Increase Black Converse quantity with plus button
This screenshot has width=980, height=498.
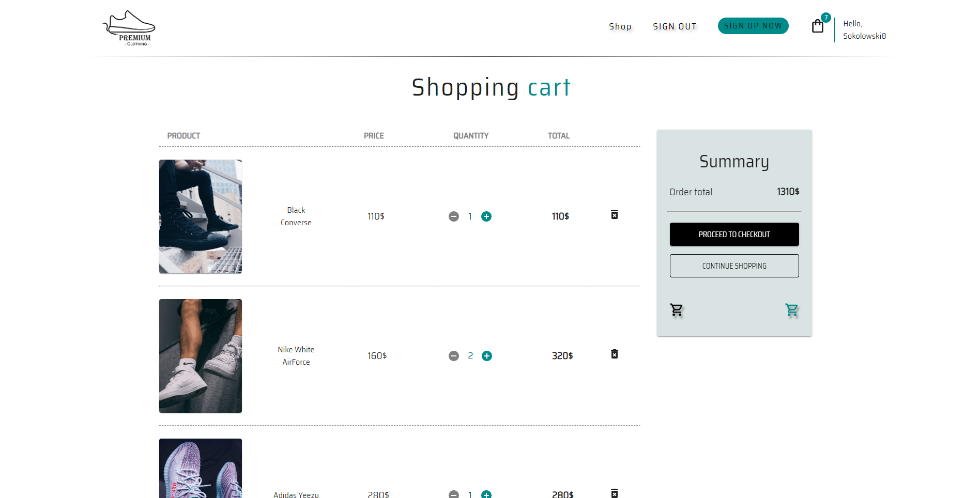tap(486, 216)
